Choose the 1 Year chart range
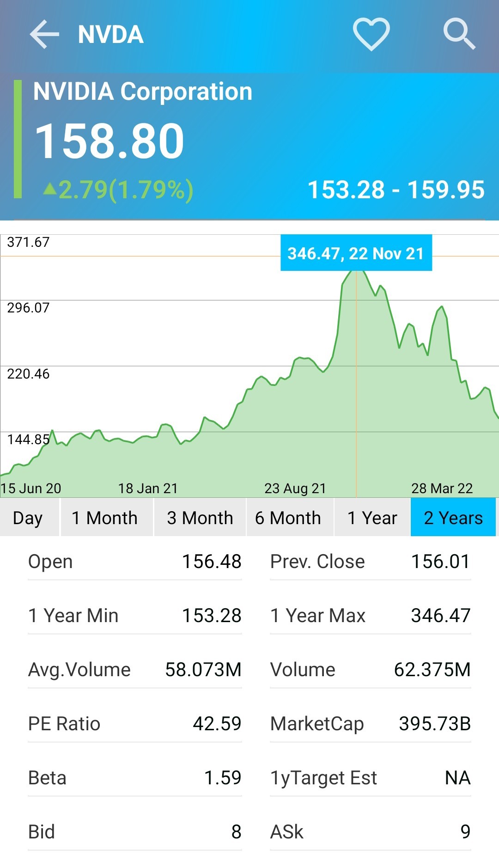Image resolution: width=499 pixels, height=868 pixels. pyautogui.click(x=372, y=517)
